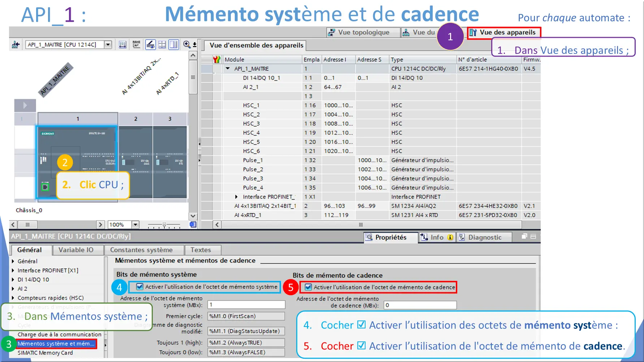Screen dimensions: 644x362
Task: Click the collapse inspector panel icon
Action: (533, 236)
